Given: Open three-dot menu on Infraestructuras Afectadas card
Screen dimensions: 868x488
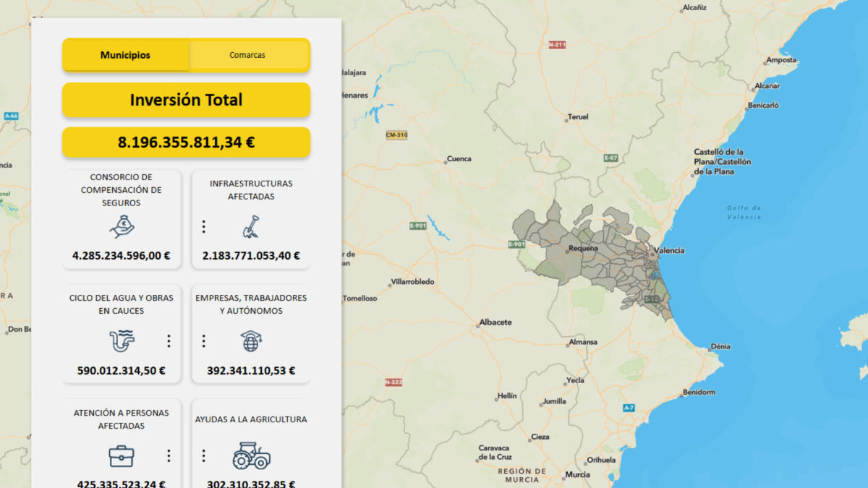Looking at the screenshot, I should [204, 227].
